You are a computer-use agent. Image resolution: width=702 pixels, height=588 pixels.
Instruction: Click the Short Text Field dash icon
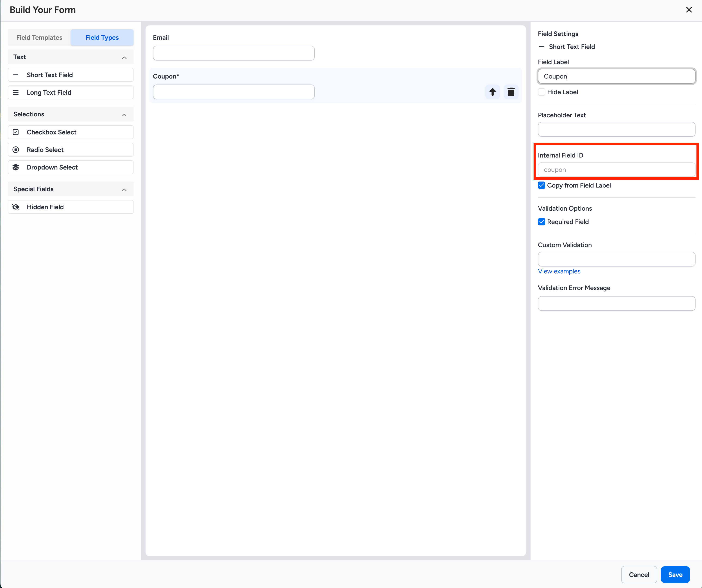[16, 75]
